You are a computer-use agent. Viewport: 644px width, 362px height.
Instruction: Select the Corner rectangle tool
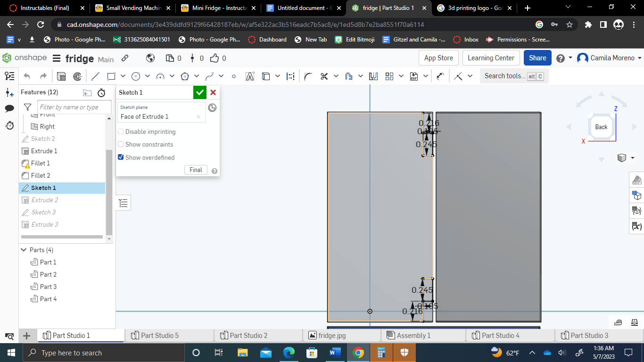pyautogui.click(x=111, y=76)
